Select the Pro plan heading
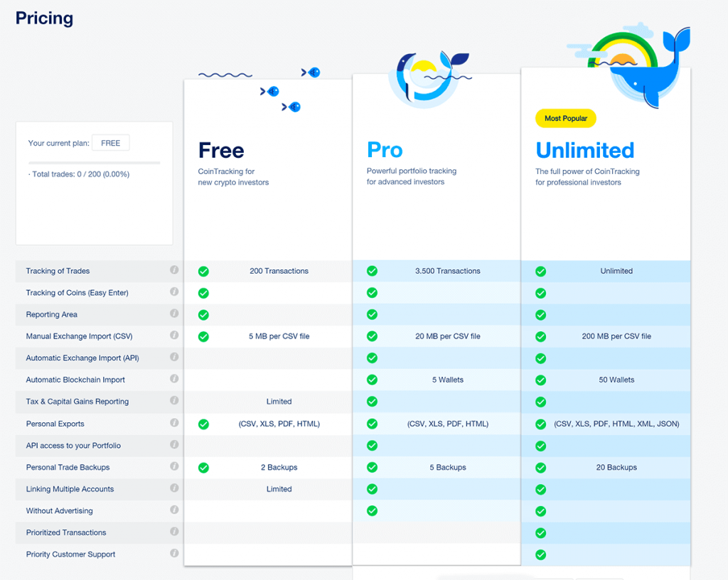 [x=385, y=150]
